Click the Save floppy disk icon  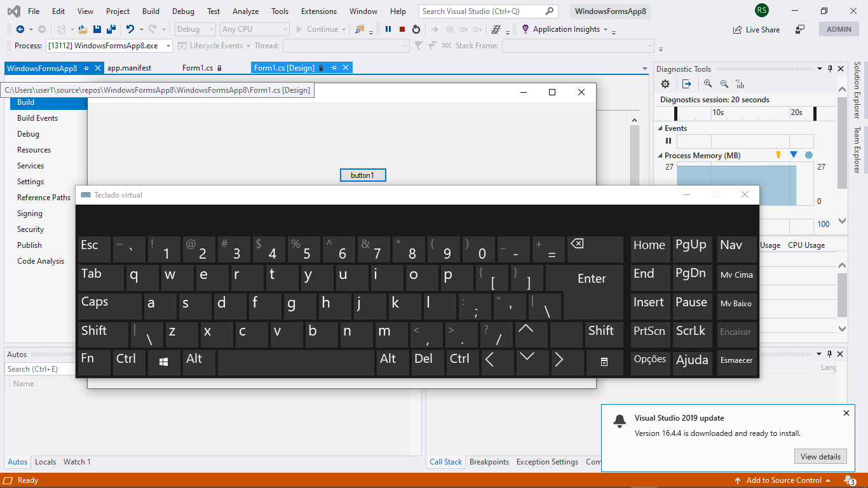[97, 29]
